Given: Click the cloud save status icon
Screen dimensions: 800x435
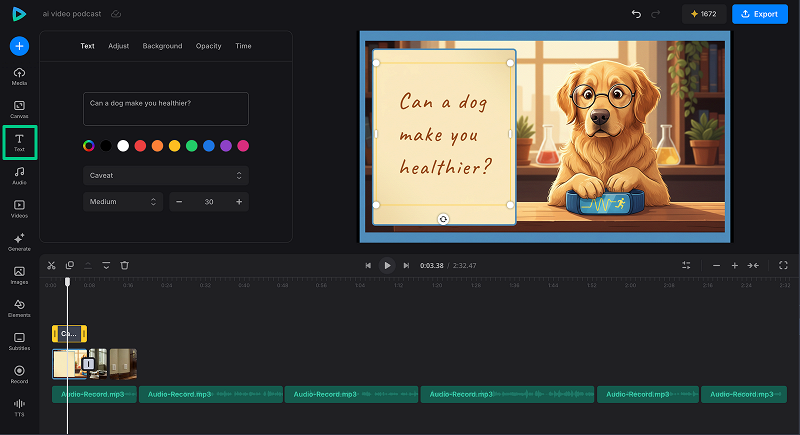Looking at the screenshot, I should [116, 14].
